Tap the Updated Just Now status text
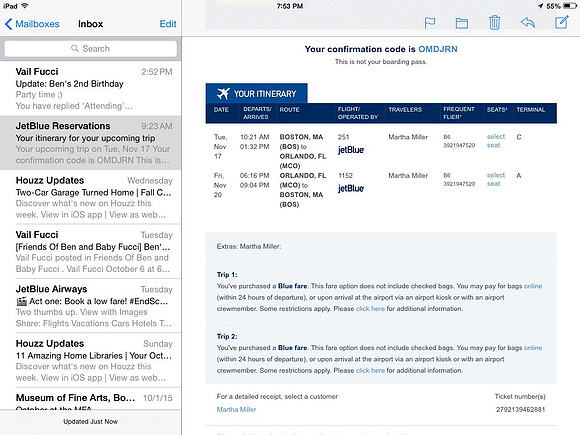The height and width of the screenshot is (435, 580). (x=91, y=421)
